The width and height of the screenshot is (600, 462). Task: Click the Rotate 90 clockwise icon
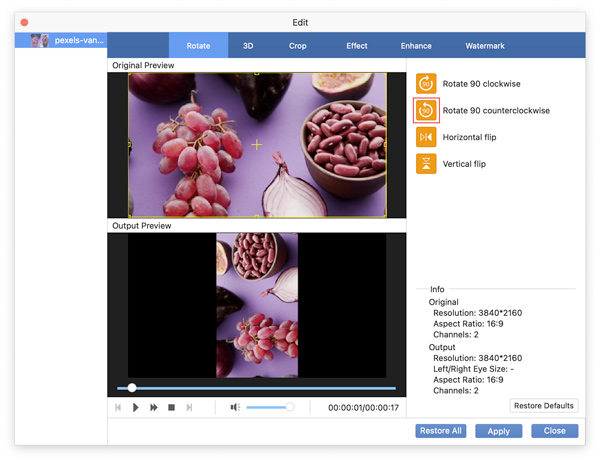(x=426, y=84)
